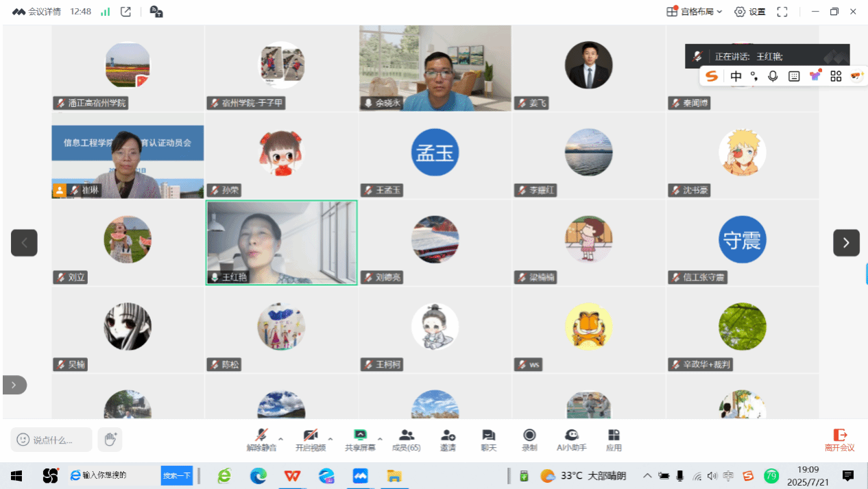This screenshot has height=489, width=868.
Task: Open the 成员(65) members panel
Action: point(406,440)
